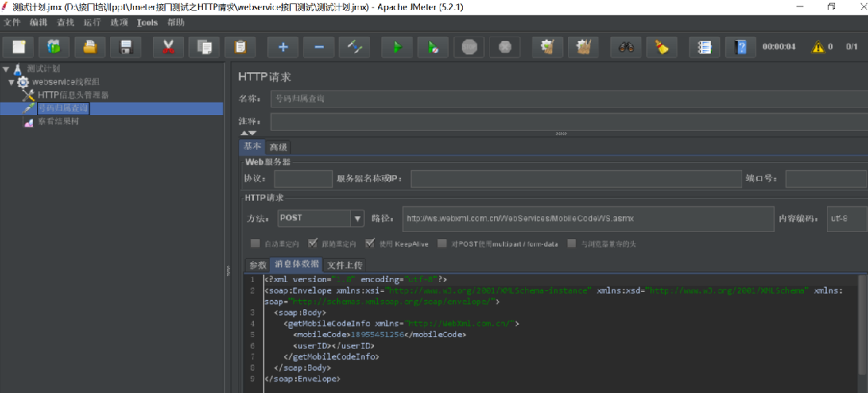Viewport: 868px width, 393px height.
Task: Switch to the 文件上传 tab
Action: 344,265
